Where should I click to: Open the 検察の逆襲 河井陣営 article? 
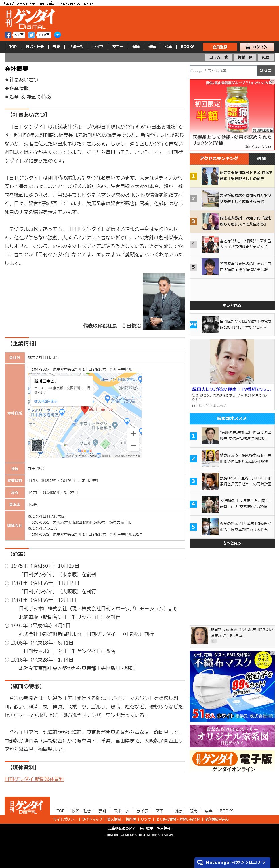click(232, 527)
